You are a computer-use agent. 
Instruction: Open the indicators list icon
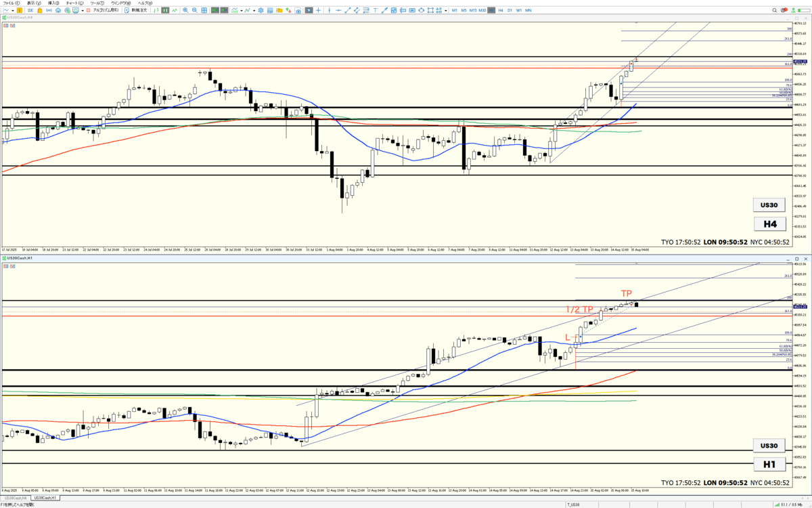coord(234,10)
